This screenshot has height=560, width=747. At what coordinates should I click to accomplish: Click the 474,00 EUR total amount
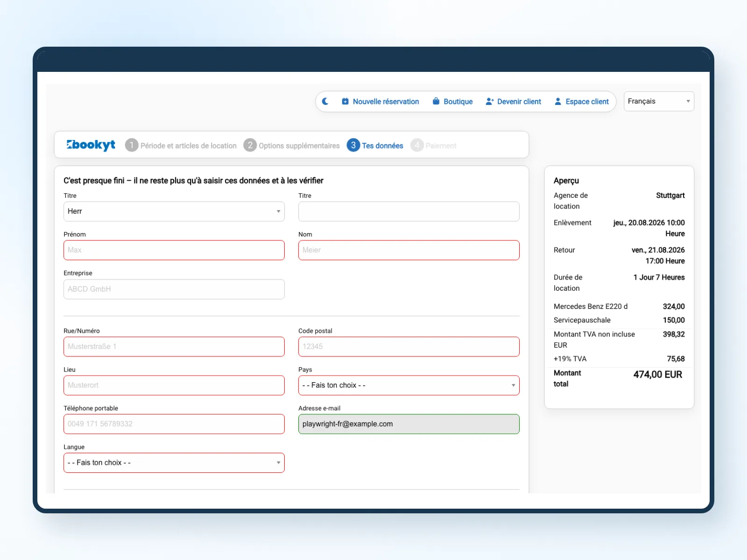coord(658,374)
